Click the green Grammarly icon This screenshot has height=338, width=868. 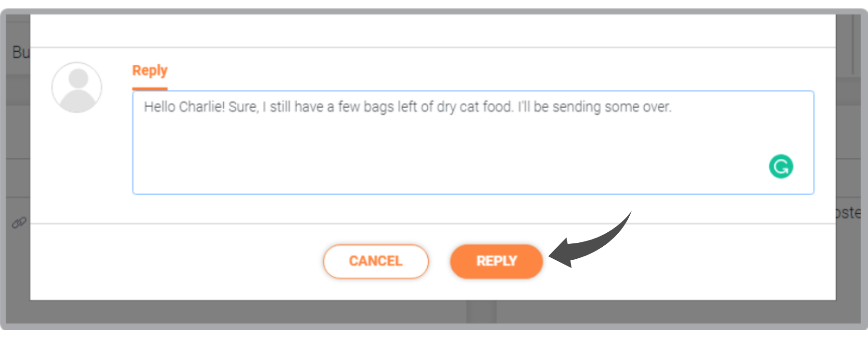coord(781,167)
